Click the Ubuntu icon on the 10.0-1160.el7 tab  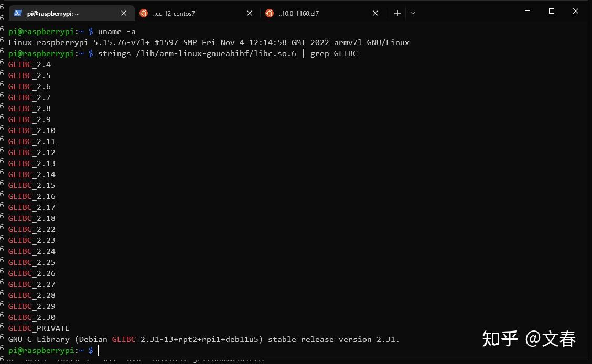tap(270, 13)
